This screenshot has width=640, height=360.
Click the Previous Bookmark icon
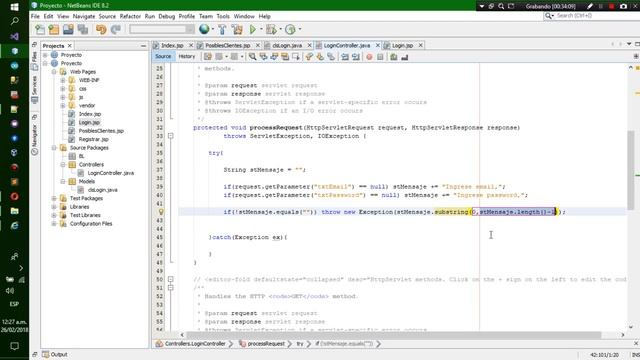[x=309, y=57]
